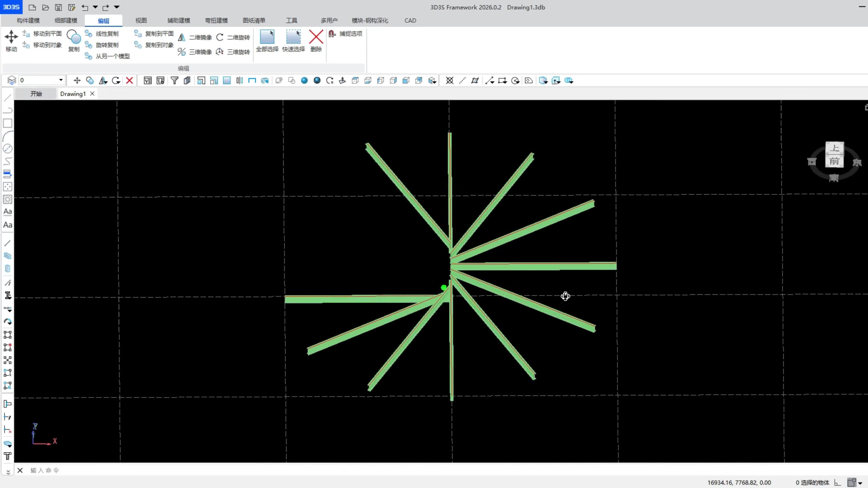The width and height of the screenshot is (868, 488).
Task: Expand quick access toolbar customize arrow
Action: (x=117, y=7)
